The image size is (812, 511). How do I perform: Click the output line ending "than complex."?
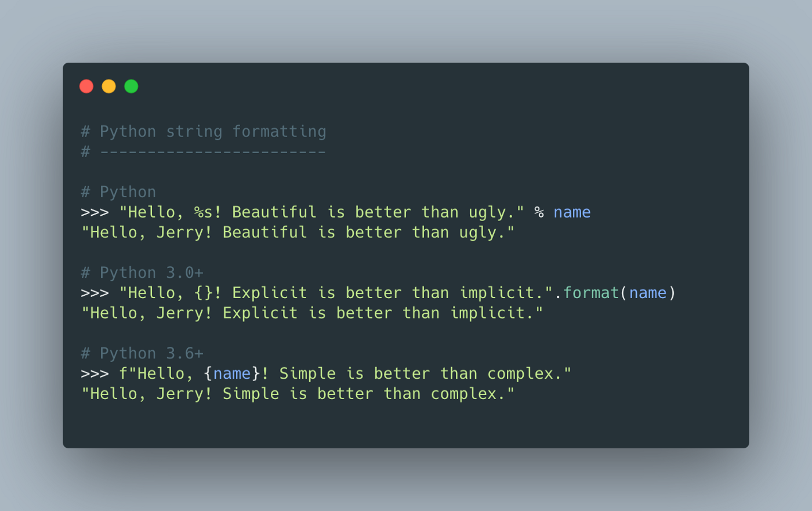[x=298, y=394]
